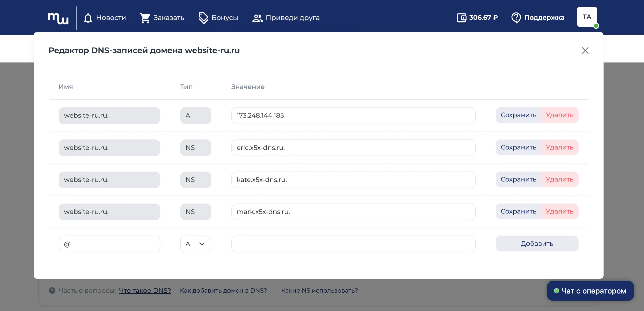
Task: Click the A type box of first record
Action: 195,115
